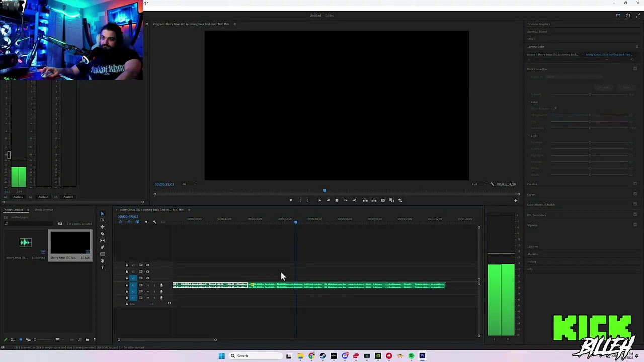Collapse the Color section in Lumetri

point(529,102)
